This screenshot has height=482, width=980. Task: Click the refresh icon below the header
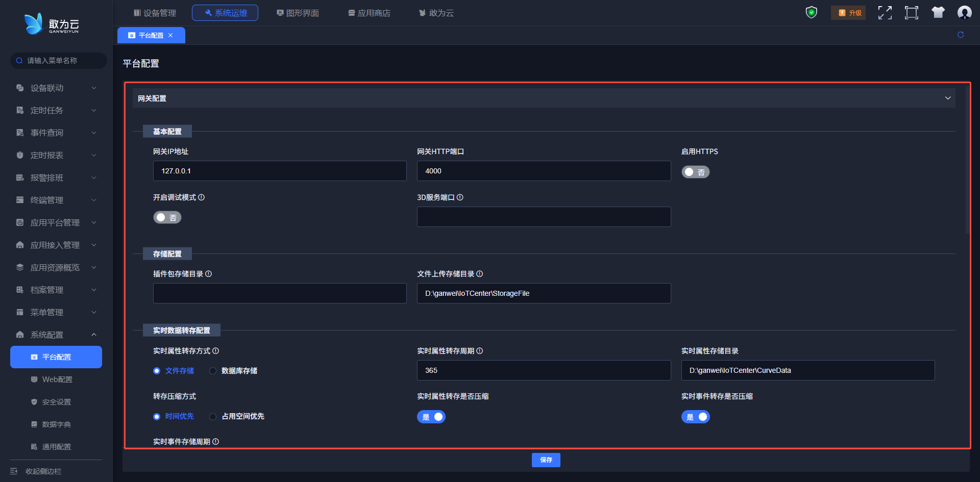pyautogui.click(x=961, y=35)
